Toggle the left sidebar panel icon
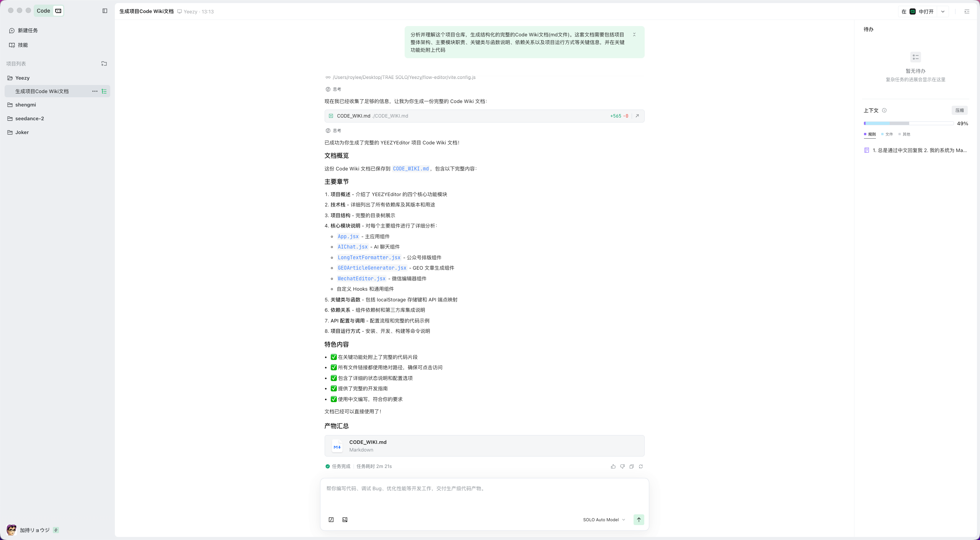This screenshot has height=540, width=980. (105, 11)
